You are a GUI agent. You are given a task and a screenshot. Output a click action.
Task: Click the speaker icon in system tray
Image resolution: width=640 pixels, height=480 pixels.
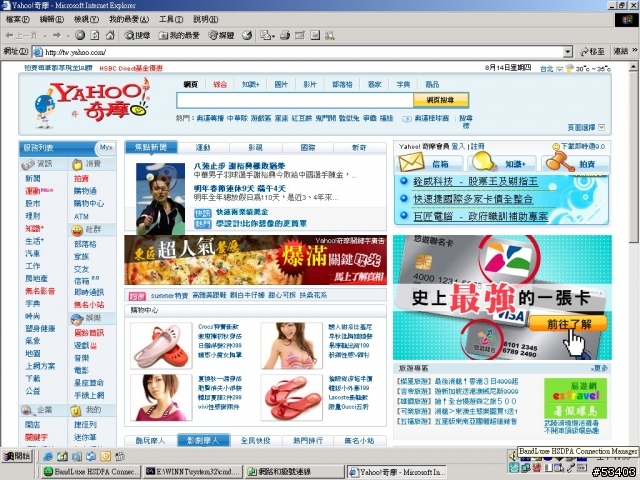(x=513, y=455)
